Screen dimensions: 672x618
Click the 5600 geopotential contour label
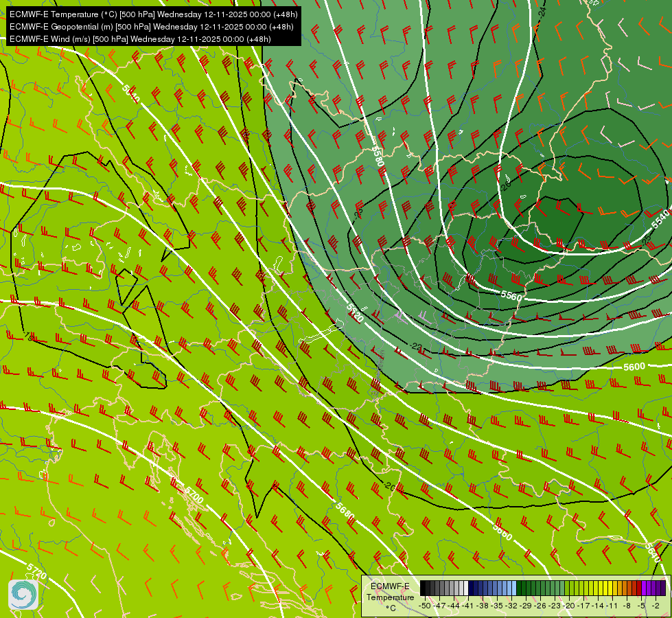tap(634, 367)
